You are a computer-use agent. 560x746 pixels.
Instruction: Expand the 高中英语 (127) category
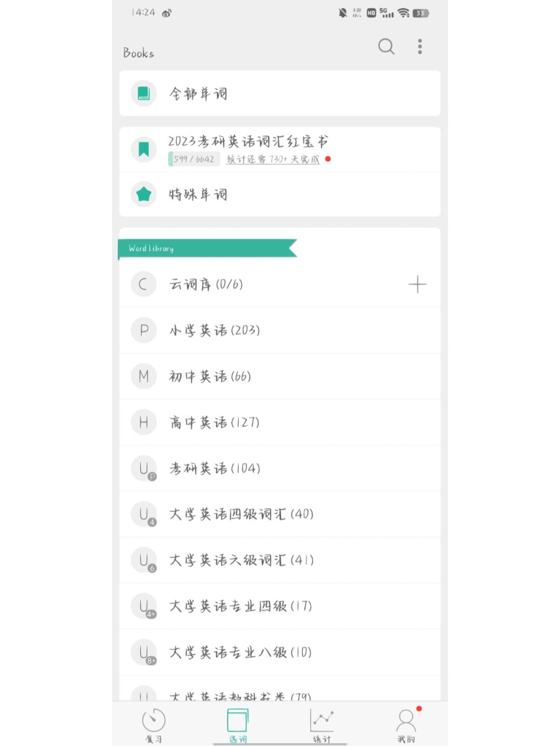pos(214,423)
